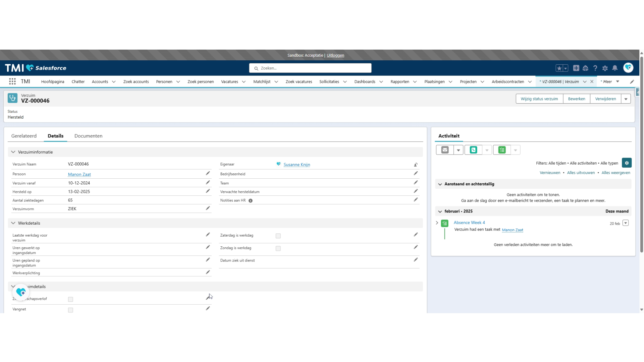Open the Manon Zaat person link
Viewport: 644px width, 362px height.
click(79, 174)
